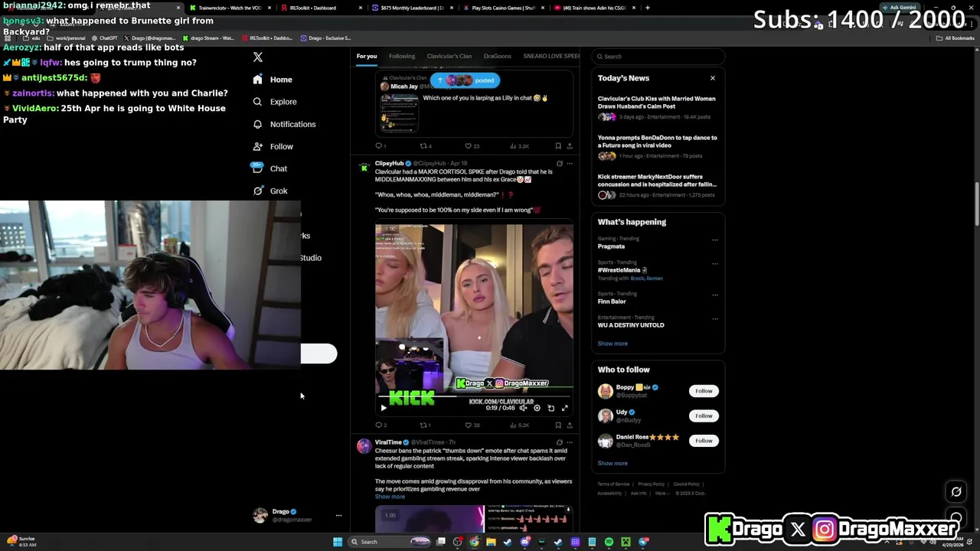Unmute the ClipsyHub video

pos(523,408)
